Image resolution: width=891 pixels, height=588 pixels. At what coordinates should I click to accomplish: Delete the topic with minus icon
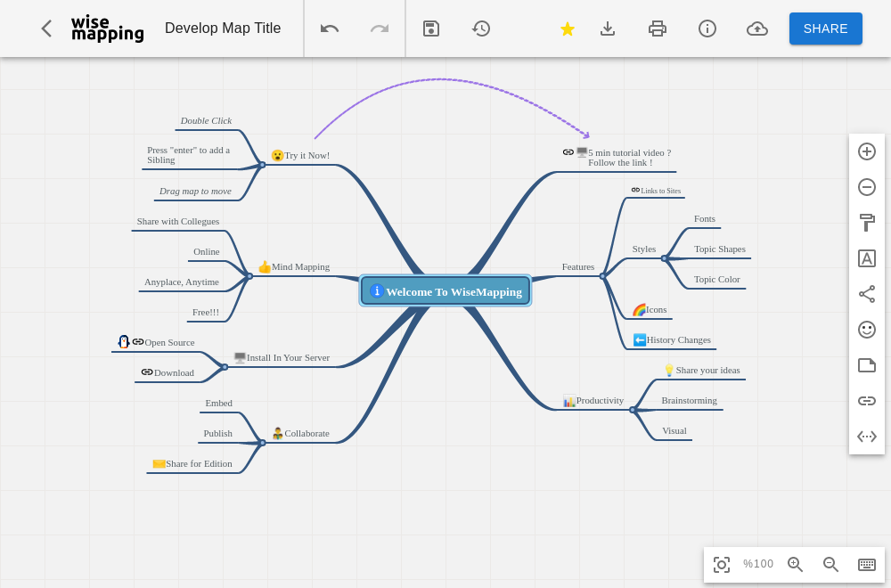coord(867,187)
